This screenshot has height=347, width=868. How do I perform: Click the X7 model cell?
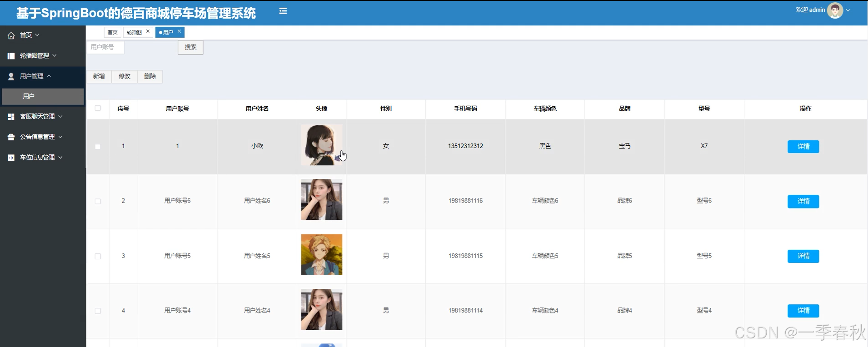[x=704, y=146]
